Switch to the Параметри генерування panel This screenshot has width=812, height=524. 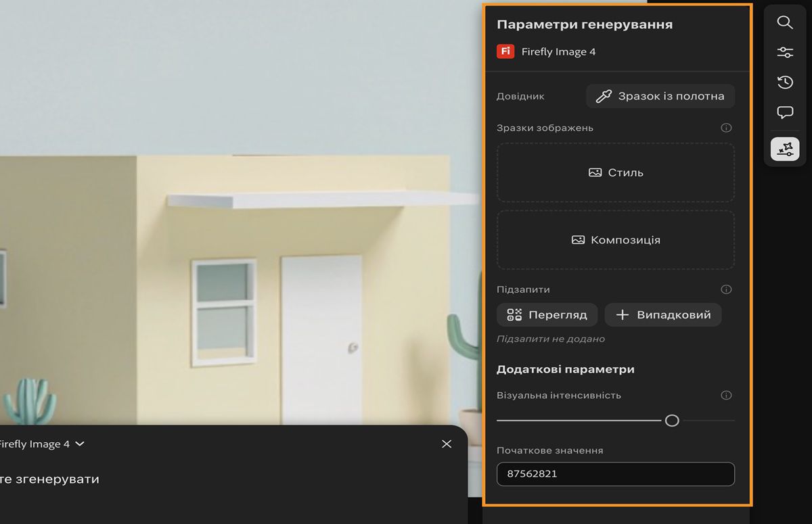585,24
